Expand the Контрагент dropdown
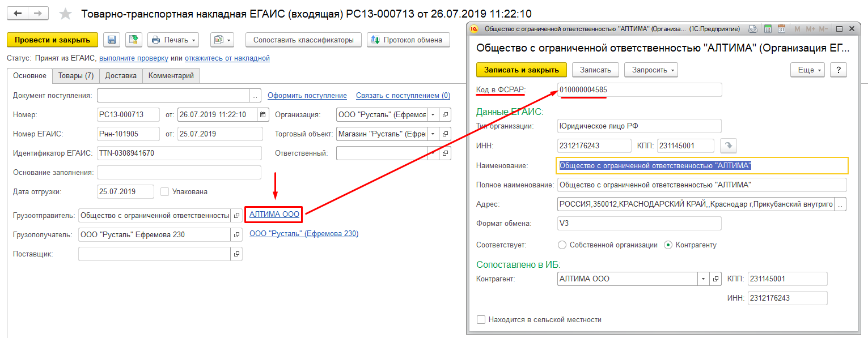868x338 pixels. [x=704, y=279]
